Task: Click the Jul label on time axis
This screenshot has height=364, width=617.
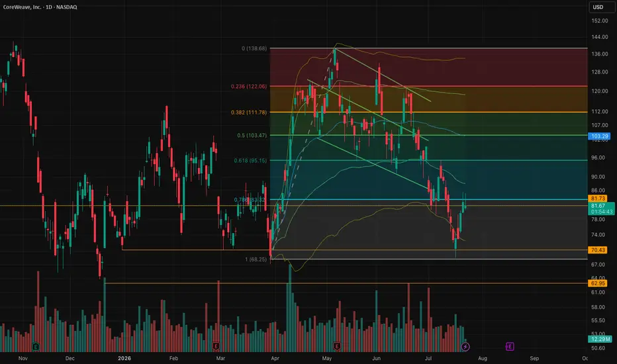Action: 428,359
